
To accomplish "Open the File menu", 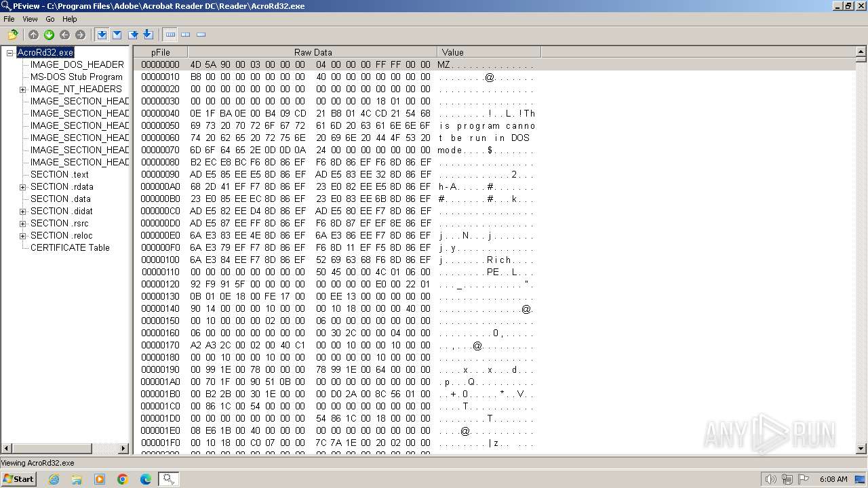I will [x=9, y=19].
